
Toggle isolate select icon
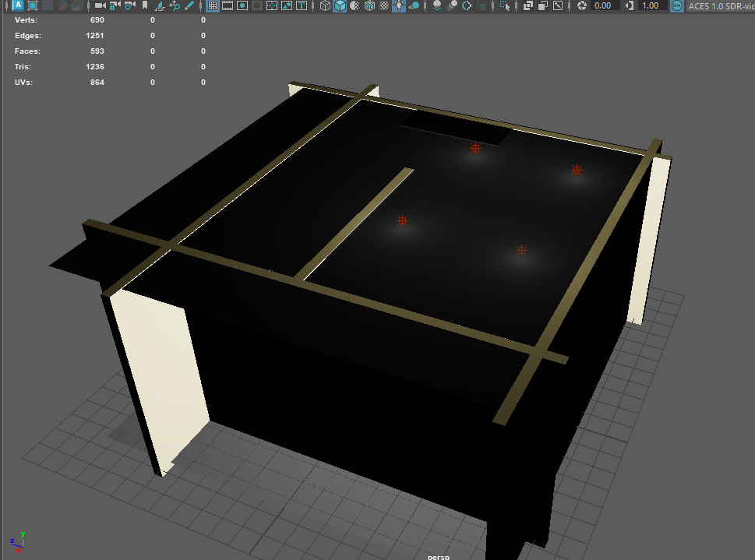pyautogui.click(x=505, y=5)
